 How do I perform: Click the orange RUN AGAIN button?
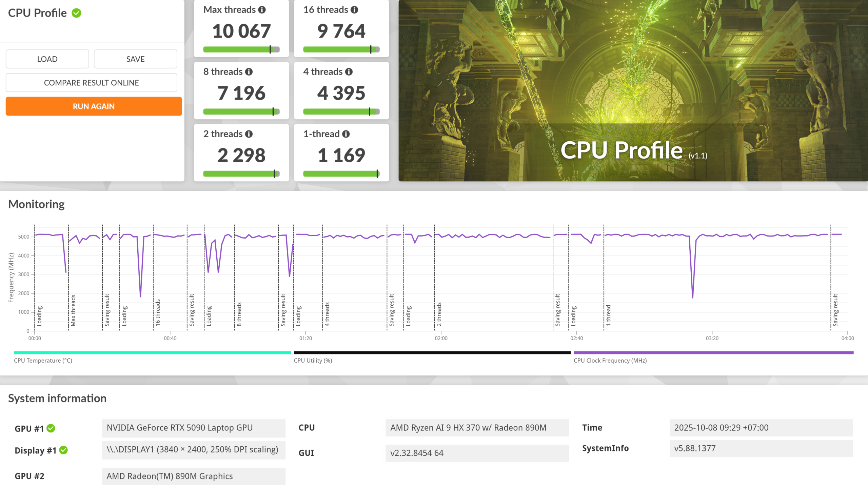point(94,106)
